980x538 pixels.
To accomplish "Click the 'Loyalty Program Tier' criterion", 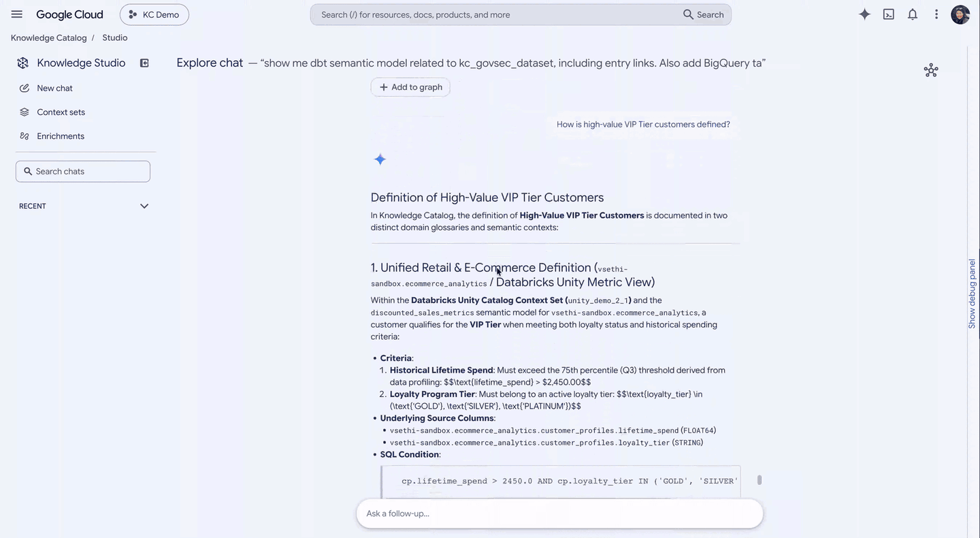I will tap(432, 394).
